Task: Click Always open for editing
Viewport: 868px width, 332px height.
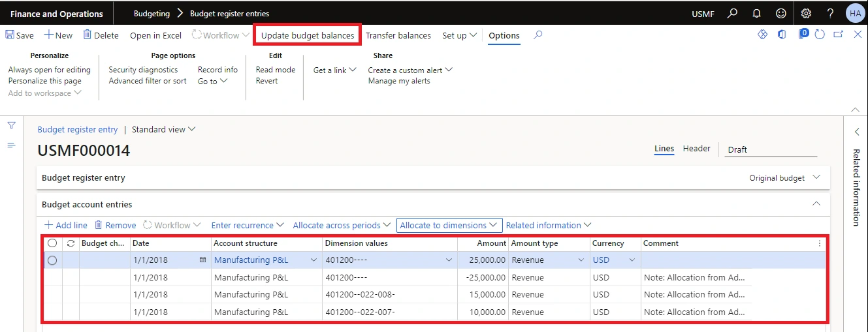Action: (x=50, y=70)
